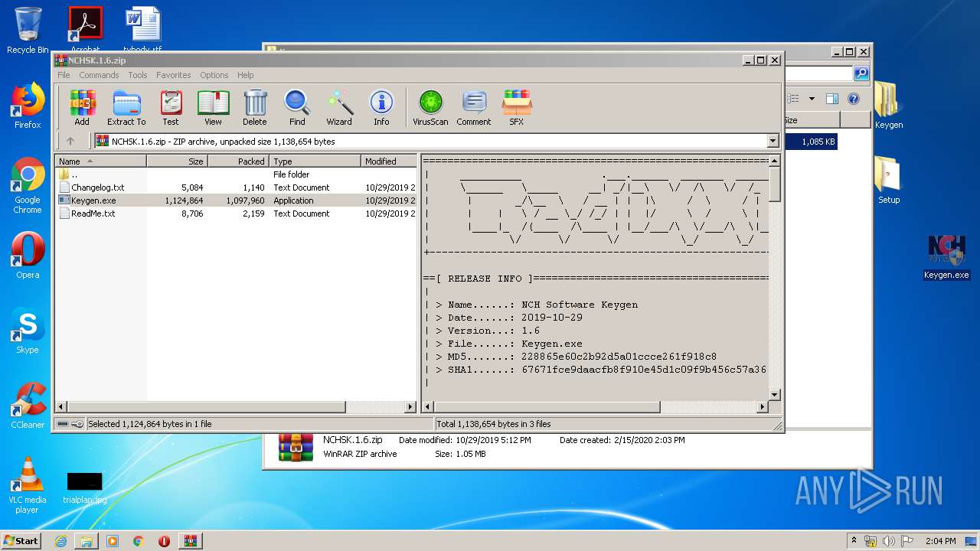Click the Start button
Screen dimensions: 980x551
21,541
